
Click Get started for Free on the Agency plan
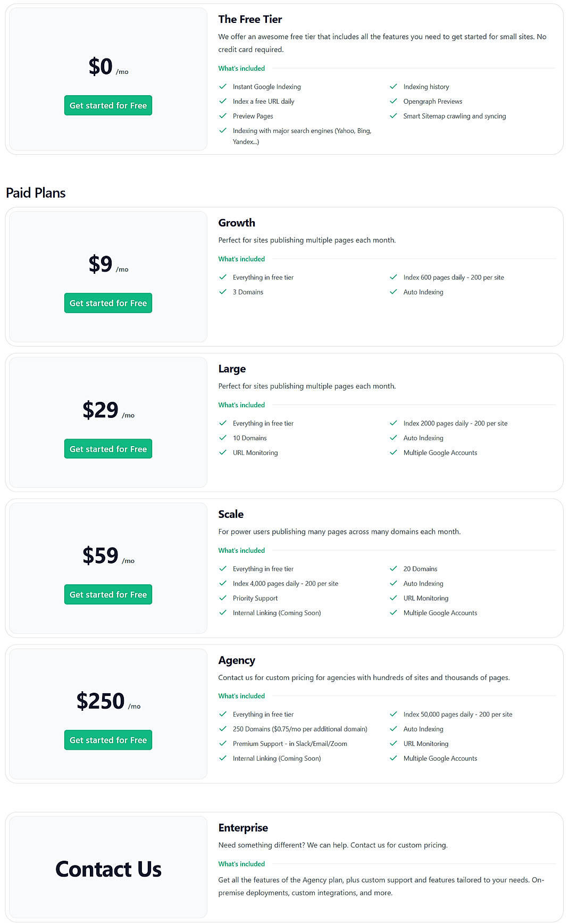coord(108,740)
